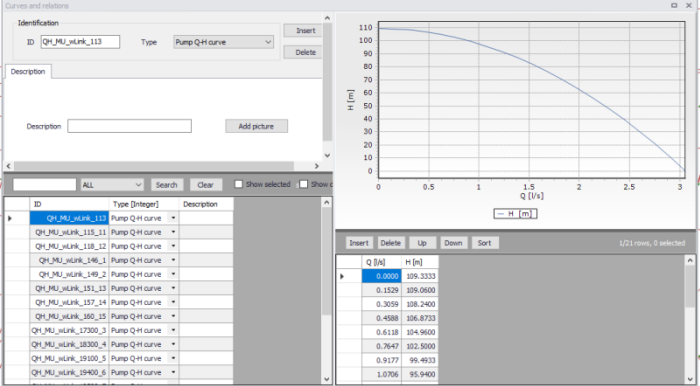Screen dimensions: 700x386
Task: Click the Sort button
Action: click(485, 243)
